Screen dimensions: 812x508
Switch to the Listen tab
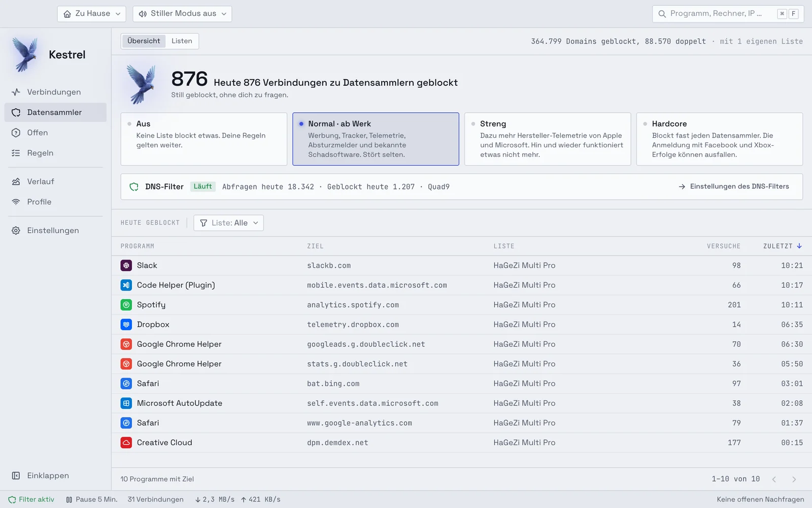(182, 41)
